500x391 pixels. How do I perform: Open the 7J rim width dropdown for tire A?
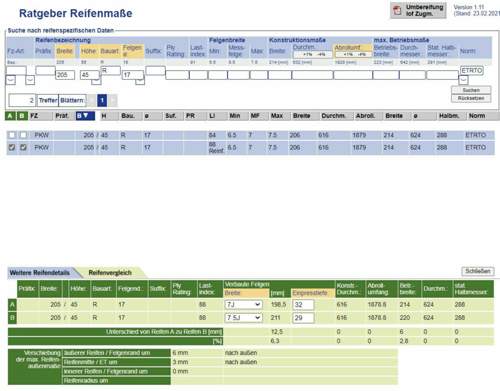(244, 305)
